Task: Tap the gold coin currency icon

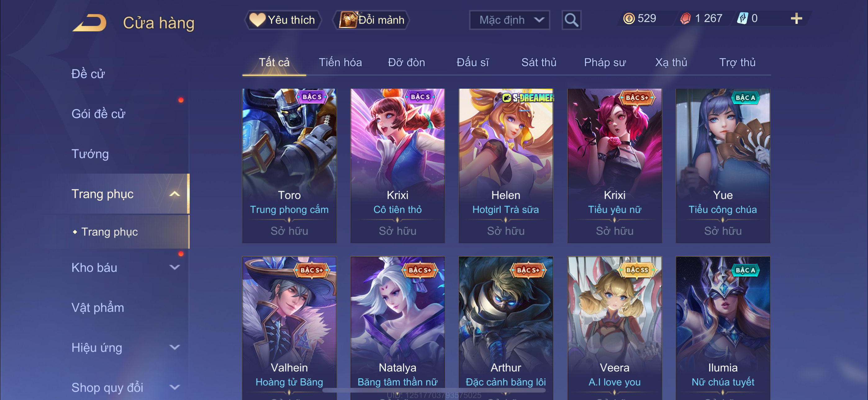Action: tap(628, 19)
